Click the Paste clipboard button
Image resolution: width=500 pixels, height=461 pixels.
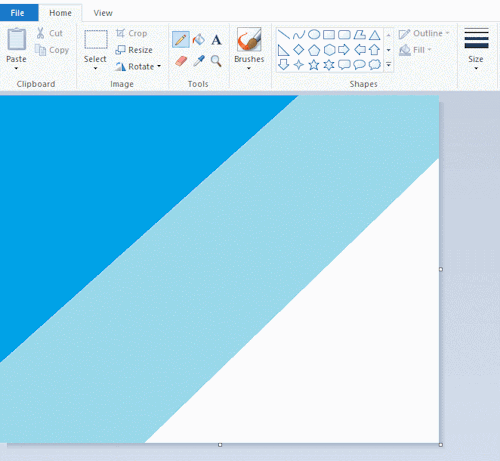pyautogui.click(x=17, y=39)
